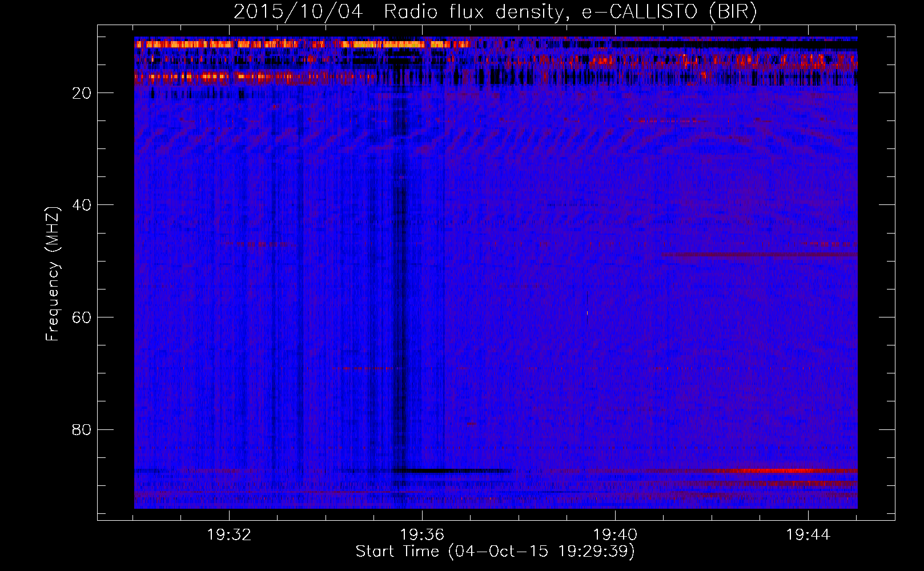Click the 40 MHz frequency tick label
Image resolution: width=924 pixels, height=571 pixels.
tap(82, 205)
